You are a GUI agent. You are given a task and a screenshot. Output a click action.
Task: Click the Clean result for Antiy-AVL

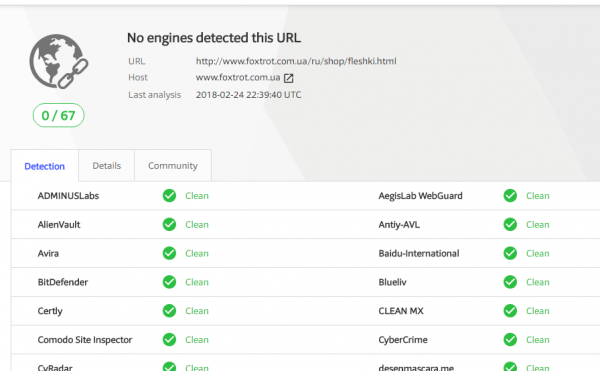[x=538, y=225]
